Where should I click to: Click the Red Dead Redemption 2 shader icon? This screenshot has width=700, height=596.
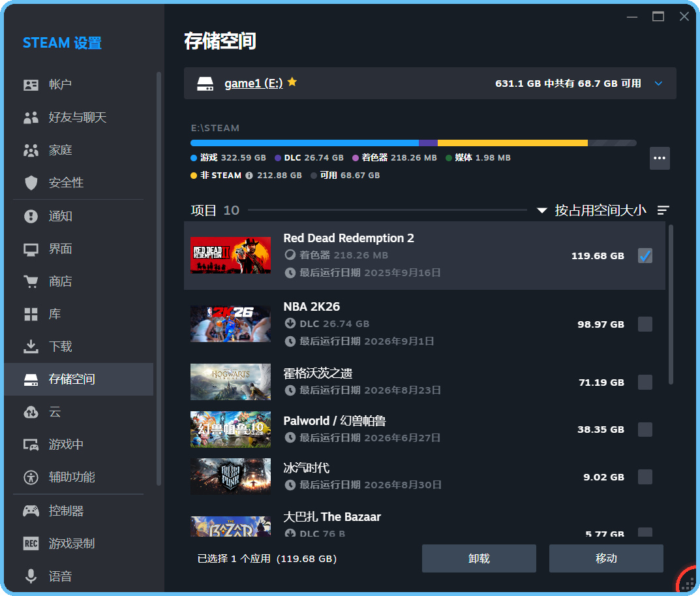[x=290, y=255]
